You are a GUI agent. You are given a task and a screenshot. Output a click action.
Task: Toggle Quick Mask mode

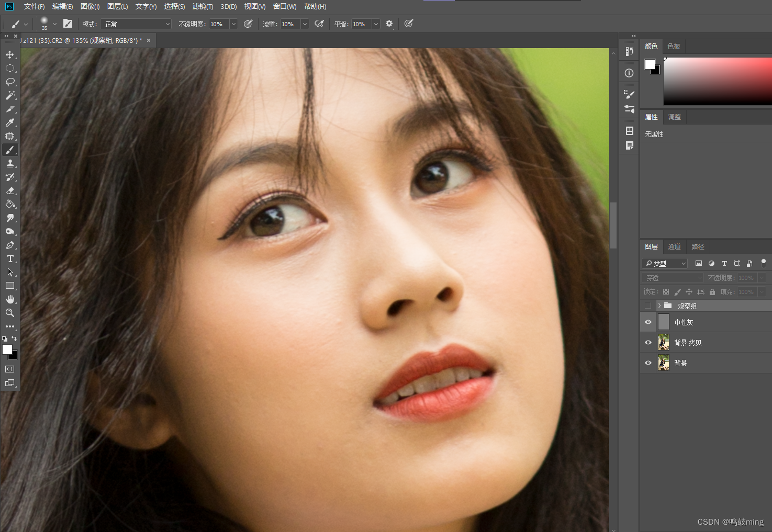tap(10, 369)
